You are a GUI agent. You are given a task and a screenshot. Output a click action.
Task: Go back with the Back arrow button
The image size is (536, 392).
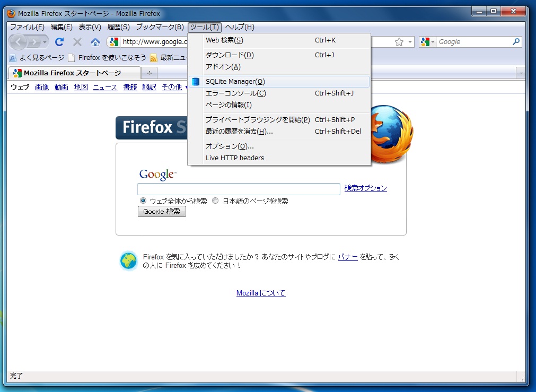pos(18,42)
